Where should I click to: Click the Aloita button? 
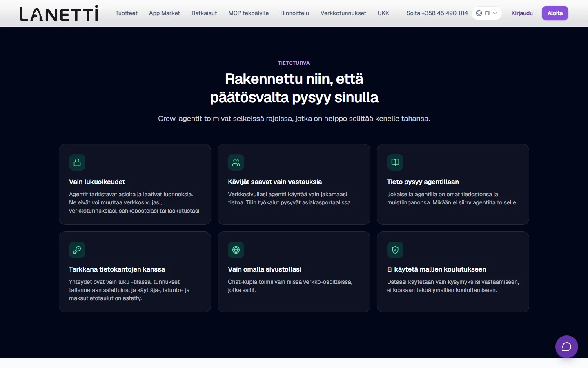555,13
